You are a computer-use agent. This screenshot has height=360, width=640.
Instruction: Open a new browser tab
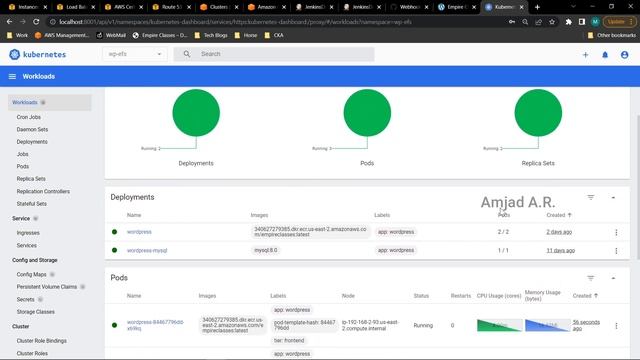click(x=537, y=7)
